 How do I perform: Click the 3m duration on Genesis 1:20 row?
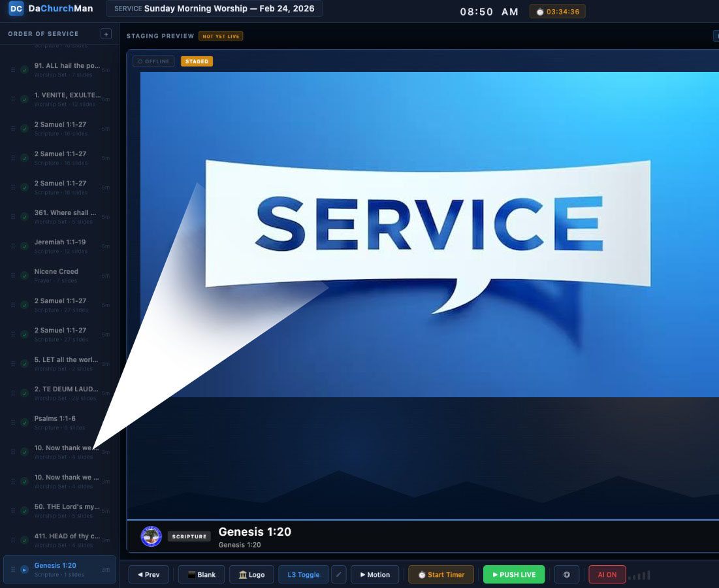[105, 570]
